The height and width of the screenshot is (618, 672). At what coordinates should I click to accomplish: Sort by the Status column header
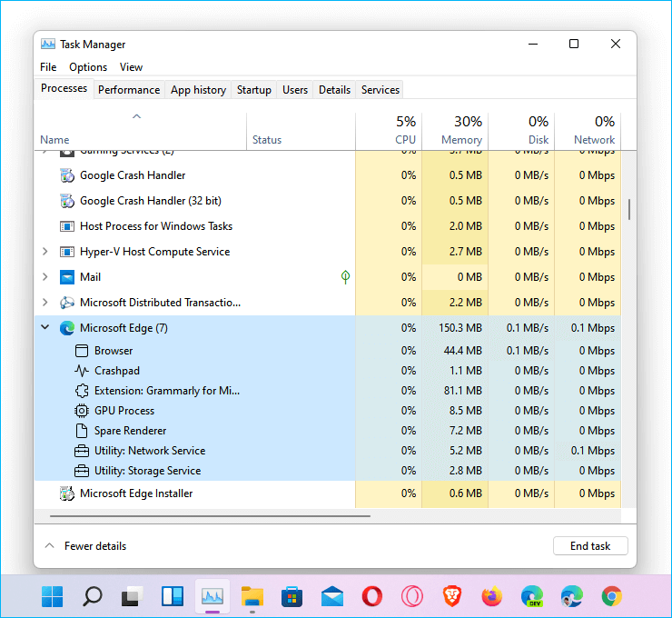pos(301,131)
